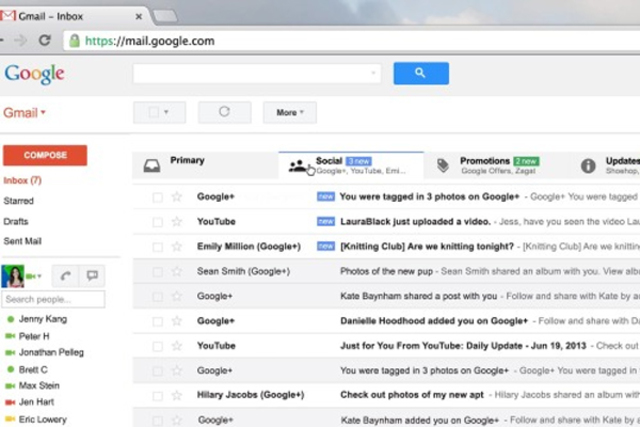
Task: Open the More actions dropdown
Action: [290, 112]
